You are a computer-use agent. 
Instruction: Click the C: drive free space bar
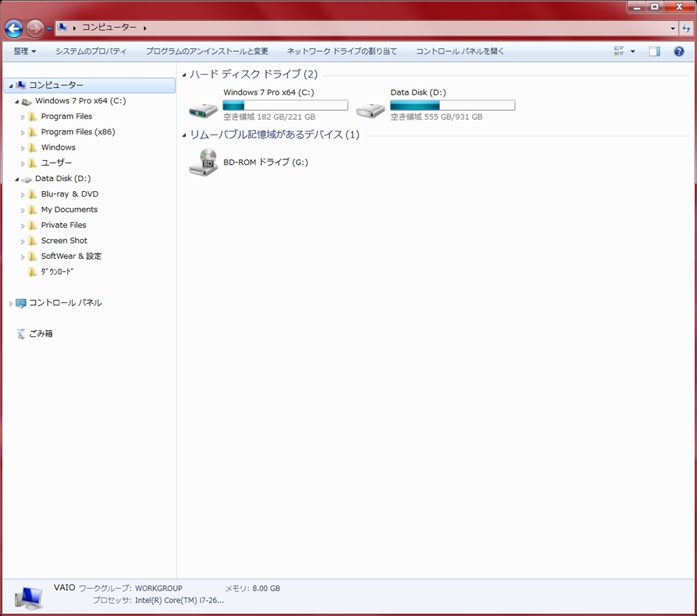tap(285, 106)
